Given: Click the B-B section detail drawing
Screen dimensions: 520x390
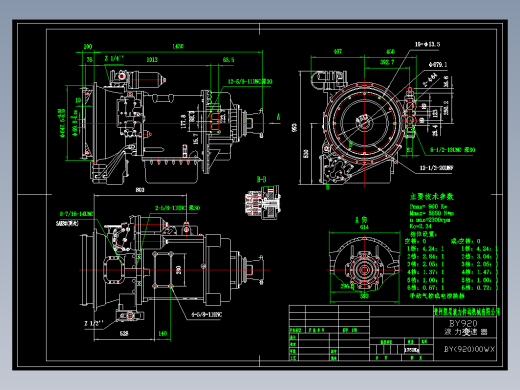Looking at the screenshot, I should 263,202.
